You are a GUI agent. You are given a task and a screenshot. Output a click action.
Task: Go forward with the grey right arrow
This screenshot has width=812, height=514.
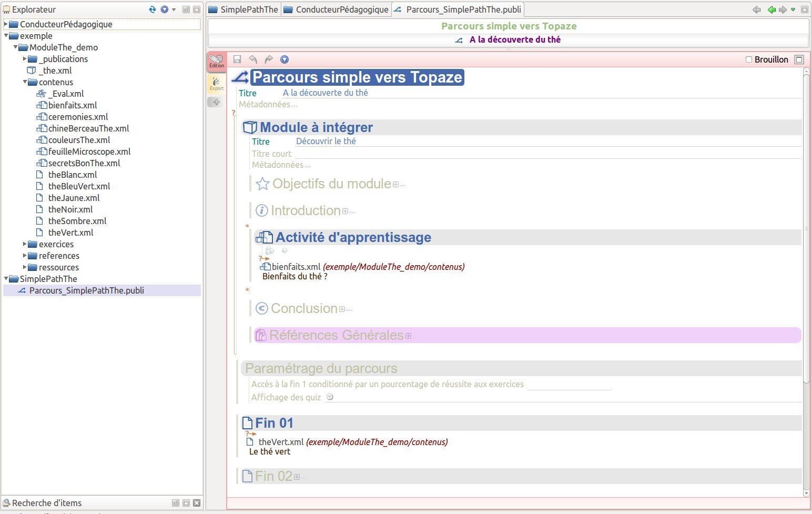coord(783,9)
